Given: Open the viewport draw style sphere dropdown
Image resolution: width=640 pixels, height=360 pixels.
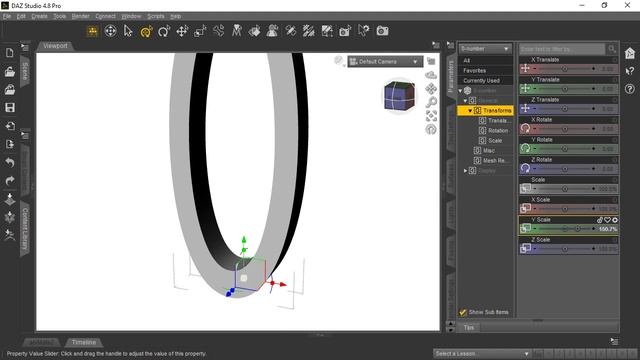Looking at the screenshot, I should [x=339, y=61].
